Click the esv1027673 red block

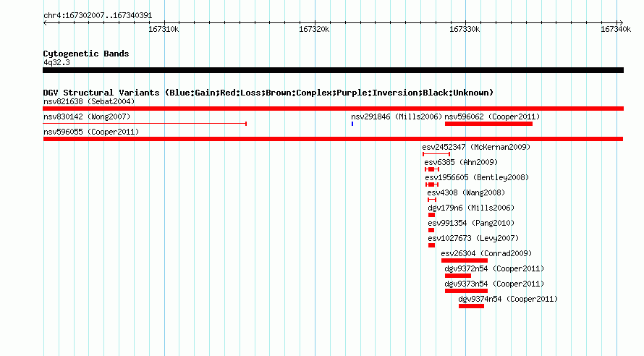click(431, 245)
